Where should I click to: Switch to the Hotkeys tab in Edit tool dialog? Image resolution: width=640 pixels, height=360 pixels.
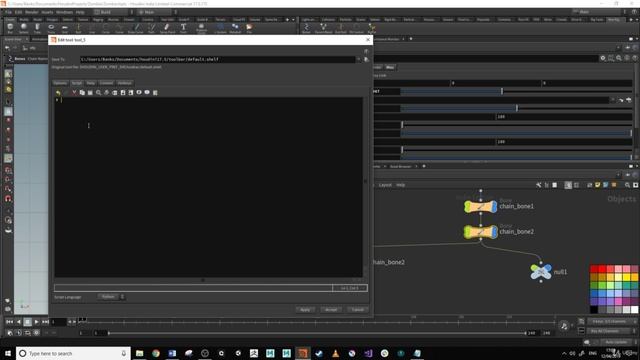124,83
